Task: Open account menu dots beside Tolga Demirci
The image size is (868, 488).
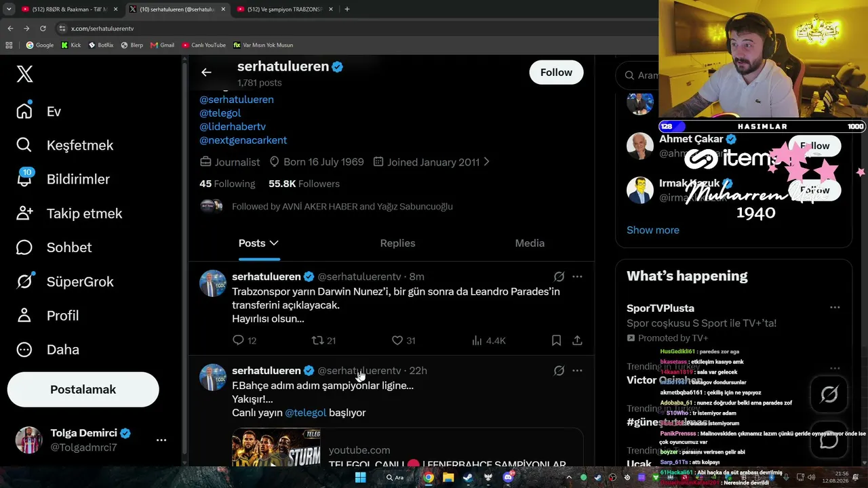Action: point(161,440)
